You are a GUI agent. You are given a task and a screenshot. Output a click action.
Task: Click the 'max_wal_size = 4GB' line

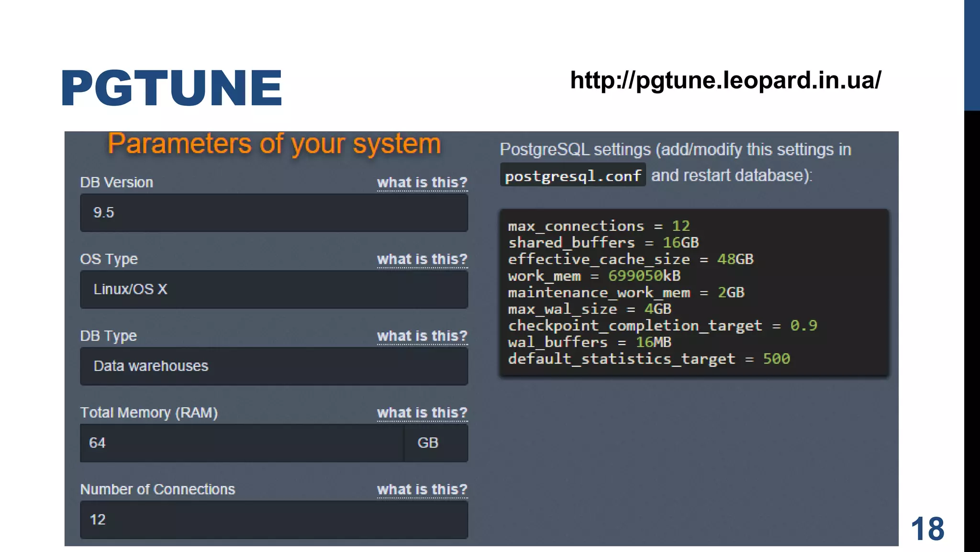[590, 309]
